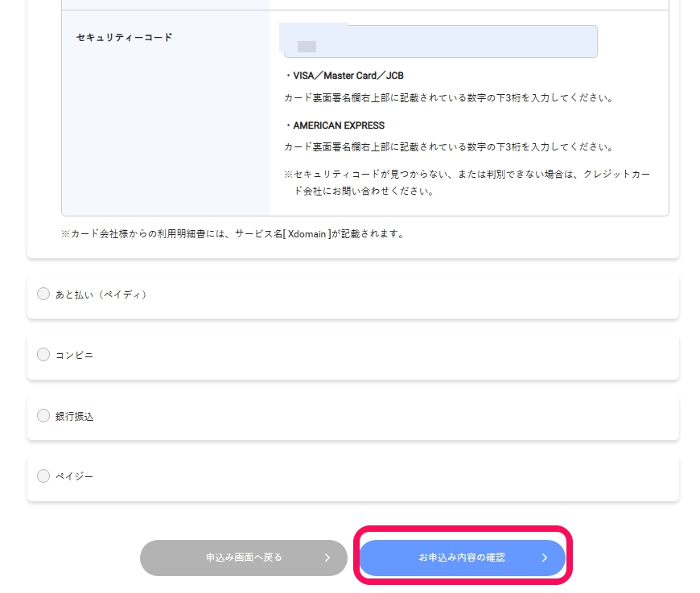The width and height of the screenshot is (700, 593).
Task: Expand the 銀行振込 payment panel
Action: tap(352, 416)
